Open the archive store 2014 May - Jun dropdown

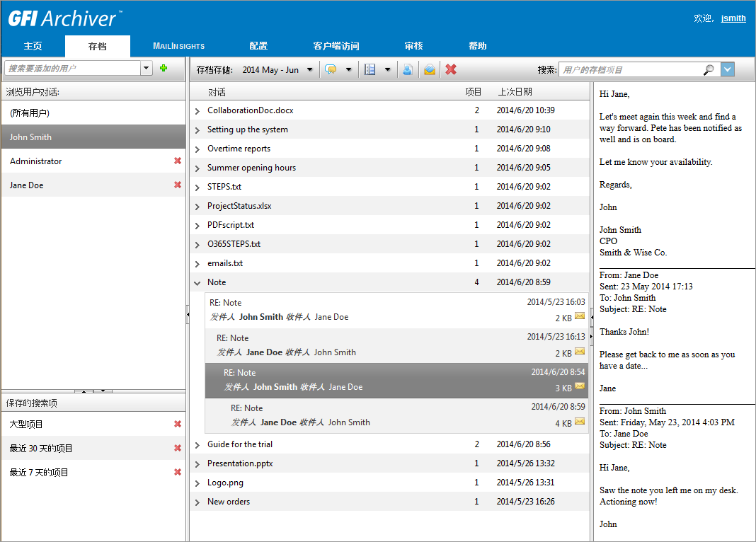(x=309, y=69)
